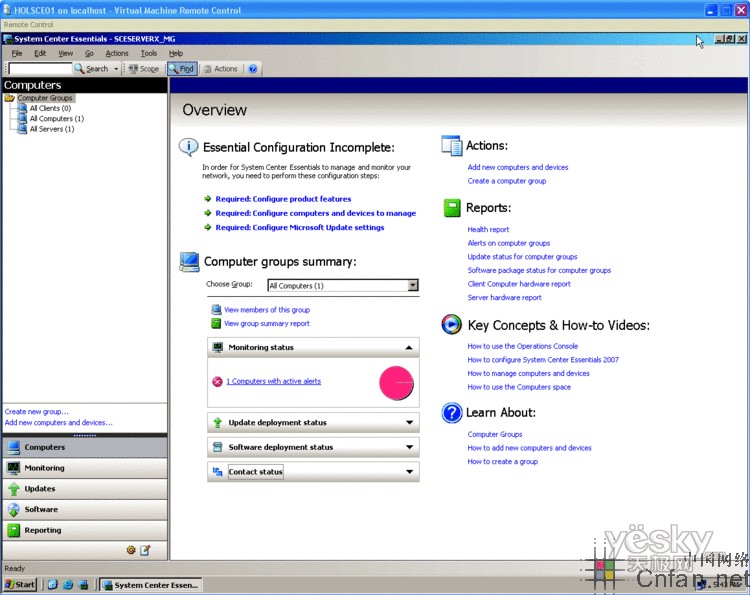Open the Health report link
Screen dimensions: 750x595
pos(488,230)
